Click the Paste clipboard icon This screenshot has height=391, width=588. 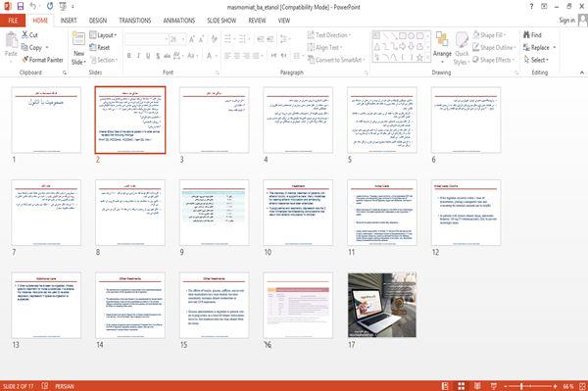[x=11, y=40]
